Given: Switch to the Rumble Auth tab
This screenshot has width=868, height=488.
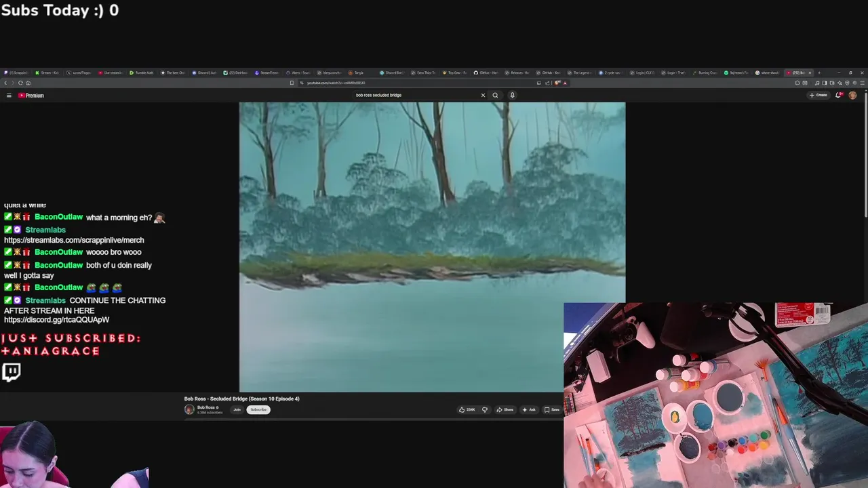Looking at the screenshot, I should click(x=142, y=73).
